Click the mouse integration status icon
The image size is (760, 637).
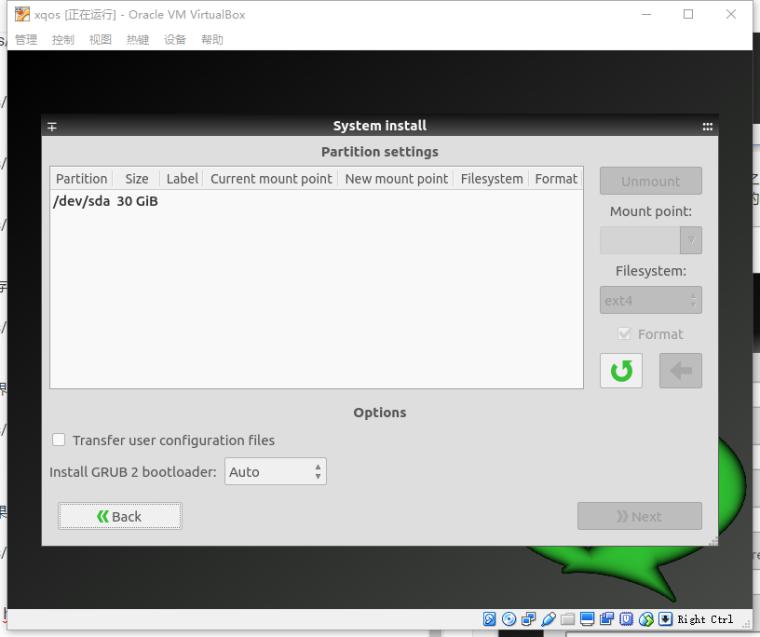coord(646,619)
